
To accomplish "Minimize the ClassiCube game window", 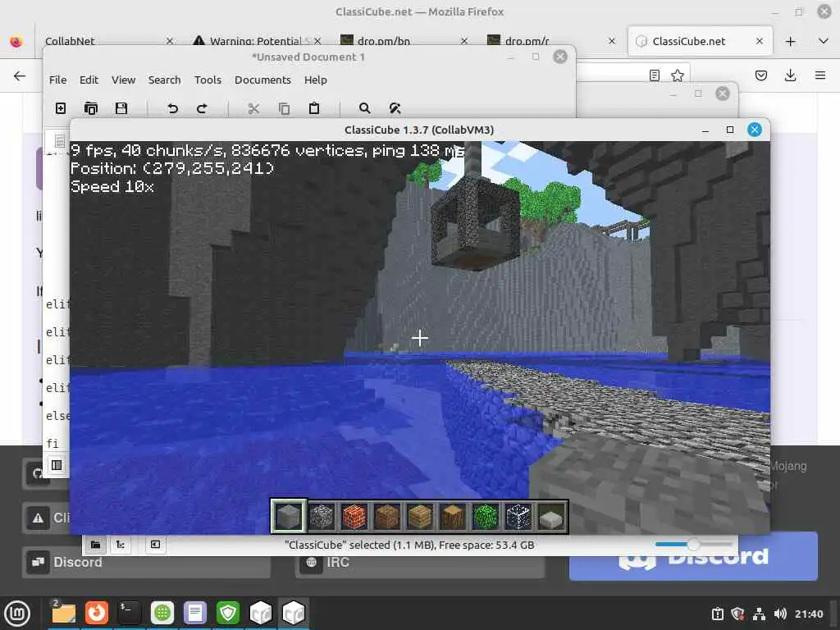I will pos(705,130).
